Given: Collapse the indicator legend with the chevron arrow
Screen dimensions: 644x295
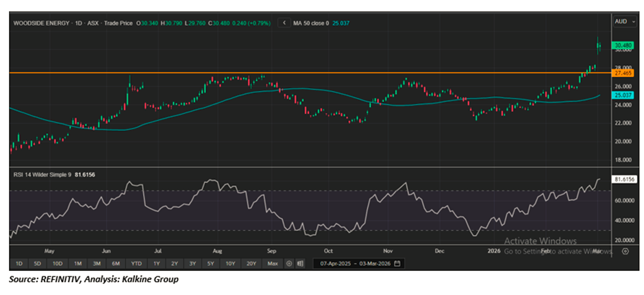Looking at the screenshot, I should 284,23.
